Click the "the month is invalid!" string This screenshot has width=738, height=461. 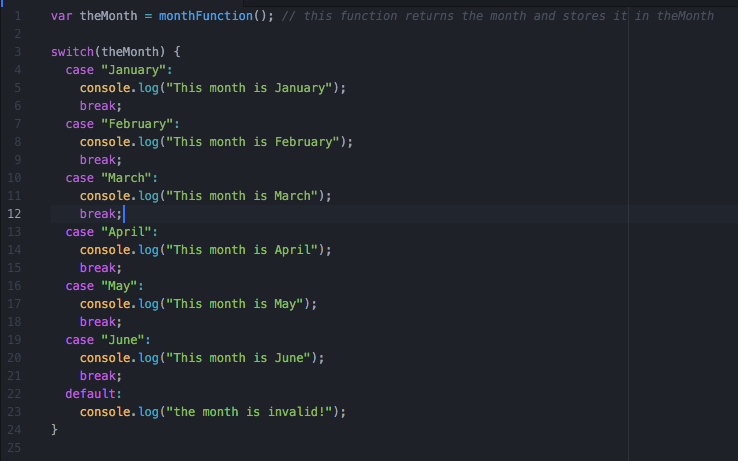pyautogui.click(x=249, y=412)
